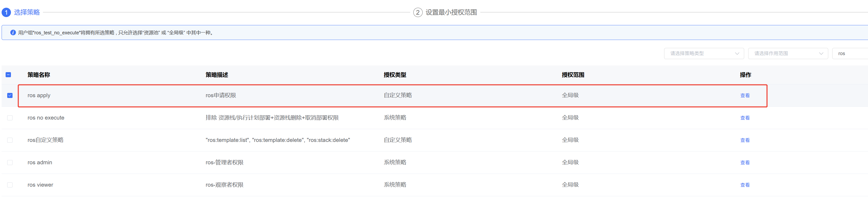The width and height of the screenshot is (868, 213).
Task: Select the ros自定义策略 policy name
Action: pyautogui.click(x=45, y=140)
